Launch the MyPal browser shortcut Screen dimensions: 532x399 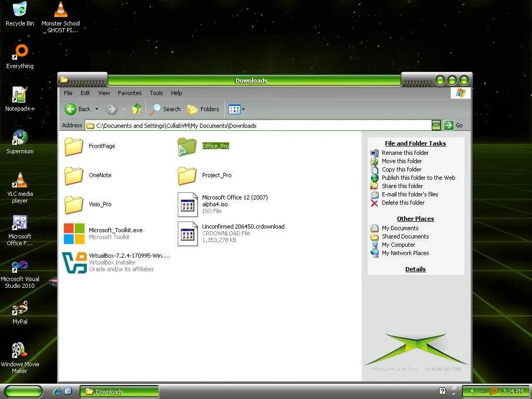point(20,312)
